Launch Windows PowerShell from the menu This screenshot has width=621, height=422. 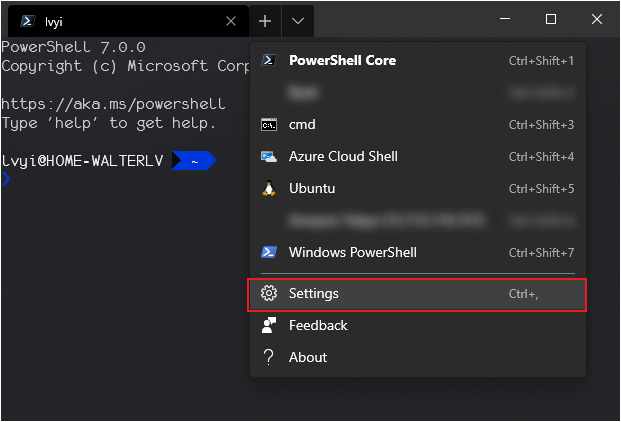353,252
